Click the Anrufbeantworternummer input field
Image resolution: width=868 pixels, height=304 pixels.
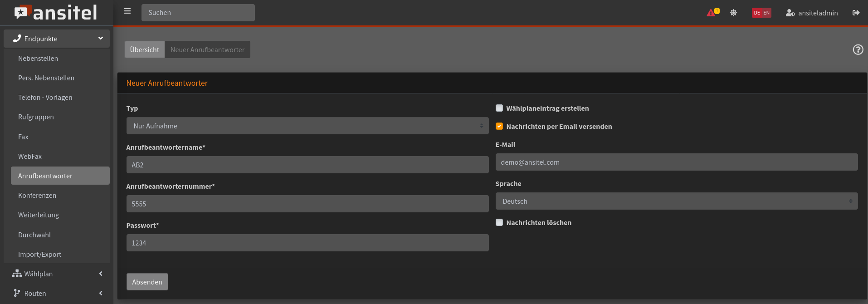coord(307,204)
